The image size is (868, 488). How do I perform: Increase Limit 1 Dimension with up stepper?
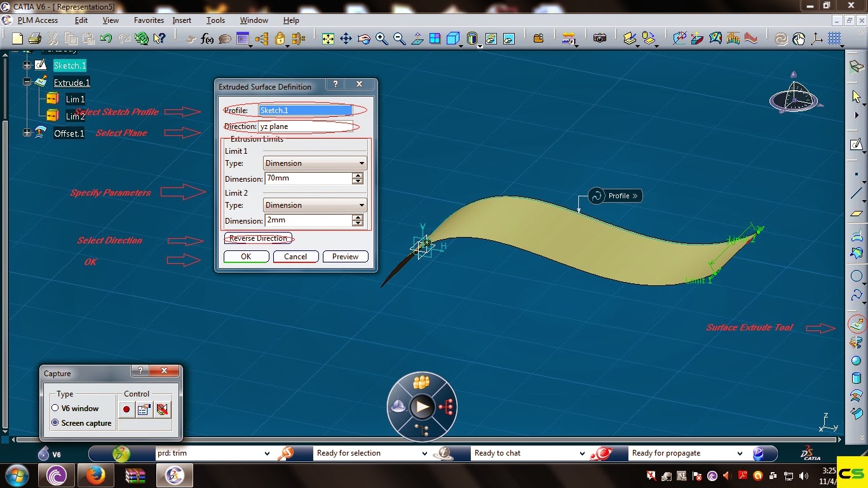click(358, 175)
